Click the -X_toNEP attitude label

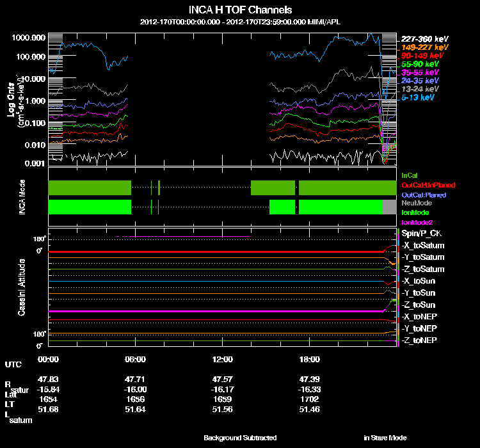(x=419, y=316)
